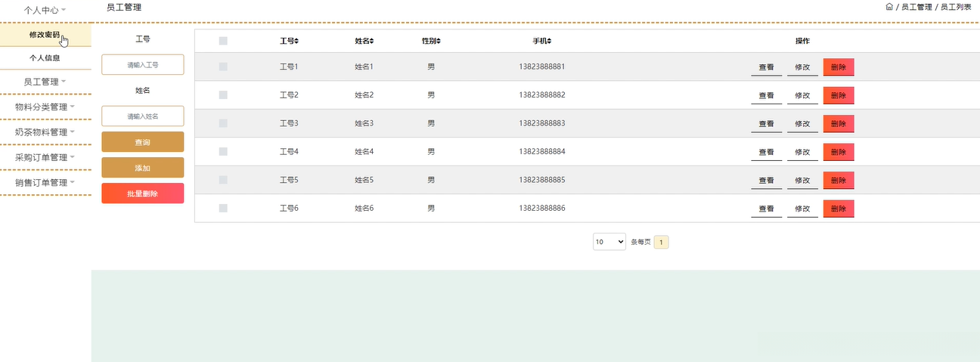Click the 添加 add button

[x=143, y=168]
